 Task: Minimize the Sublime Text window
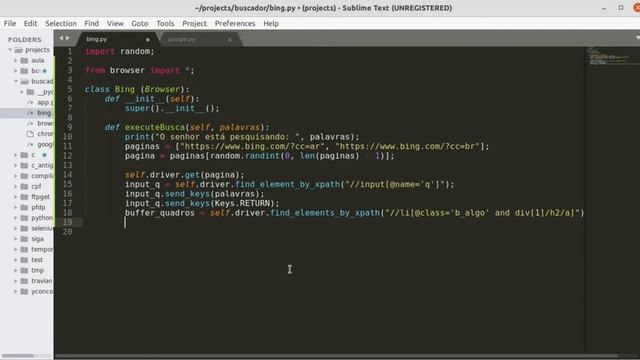(604, 8)
